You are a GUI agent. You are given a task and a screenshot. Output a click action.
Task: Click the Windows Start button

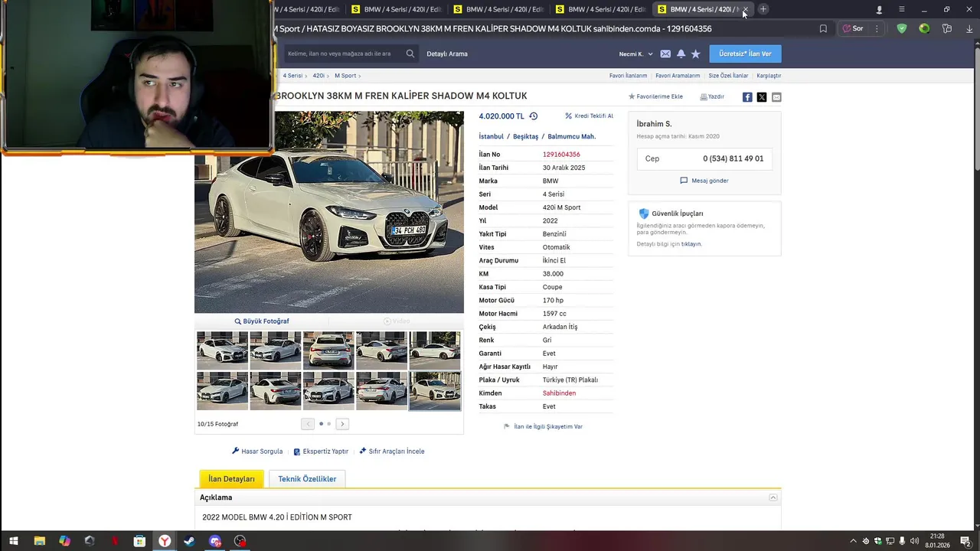point(14,541)
